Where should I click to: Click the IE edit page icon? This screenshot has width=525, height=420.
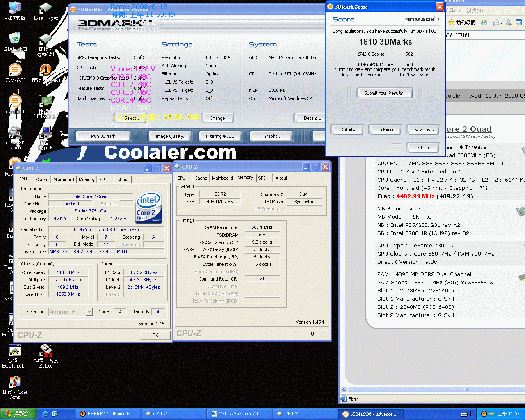518,23
